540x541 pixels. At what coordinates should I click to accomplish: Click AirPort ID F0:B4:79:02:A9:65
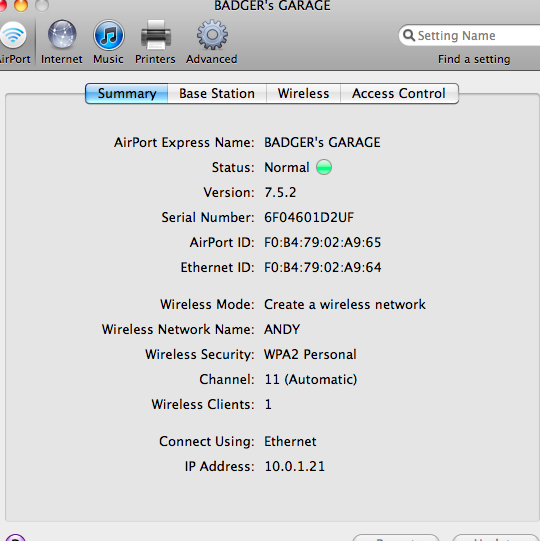(x=323, y=243)
